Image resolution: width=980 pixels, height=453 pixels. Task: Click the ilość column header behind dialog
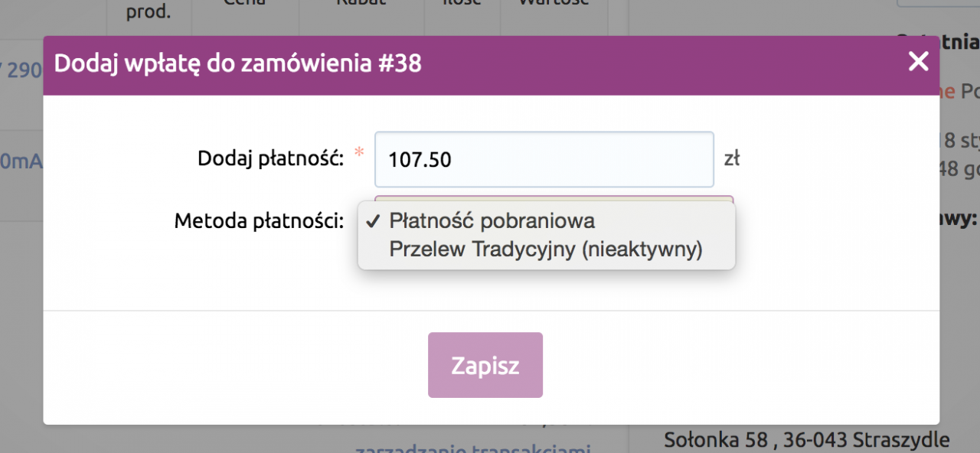tap(462, 3)
